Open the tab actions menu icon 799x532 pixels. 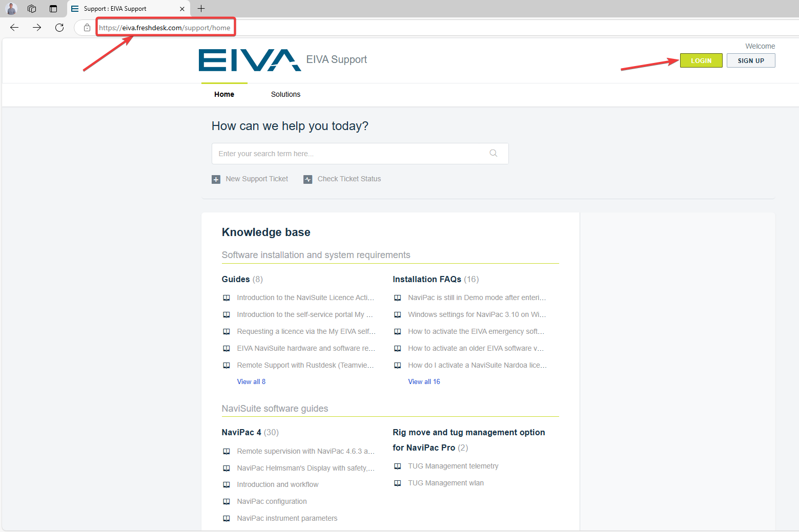53,9
